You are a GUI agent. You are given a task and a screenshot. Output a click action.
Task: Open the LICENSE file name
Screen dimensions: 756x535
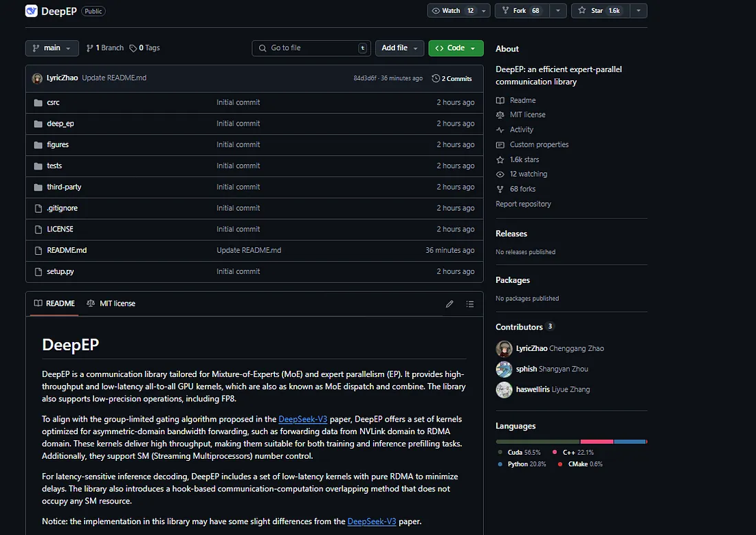(x=60, y=229)
